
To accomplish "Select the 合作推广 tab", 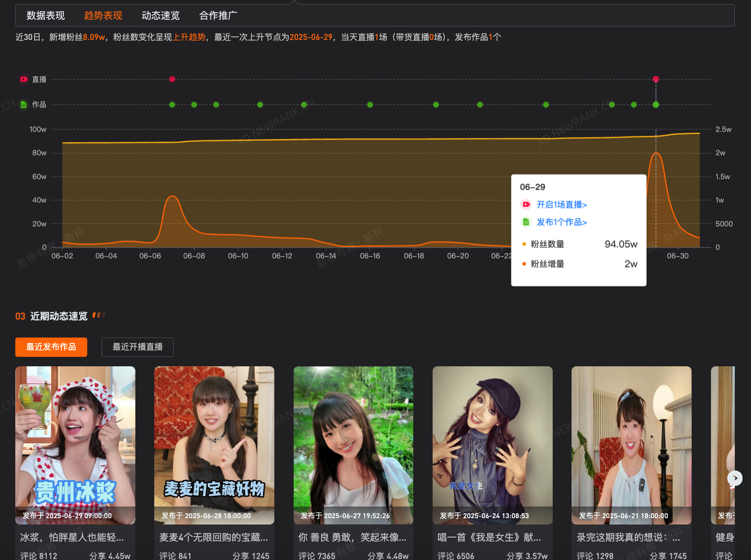I will pyautogui.click(x=218, y=15).
